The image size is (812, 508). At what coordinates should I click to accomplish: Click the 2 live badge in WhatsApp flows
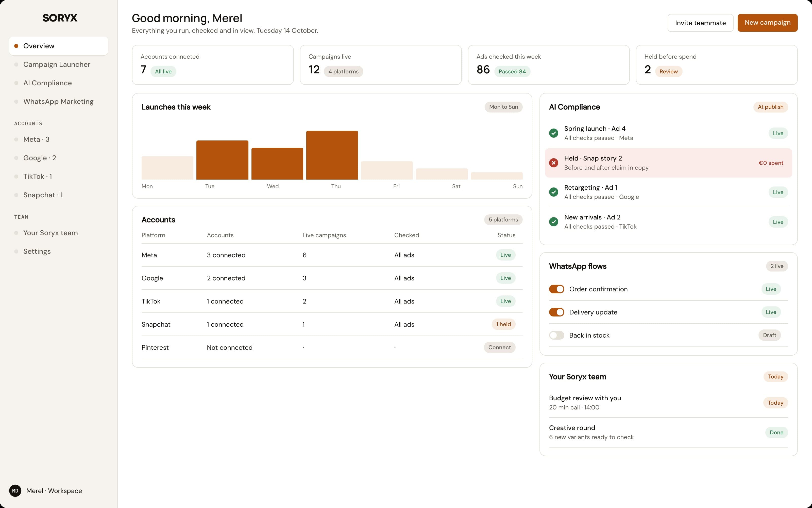(x=777, y=266)
